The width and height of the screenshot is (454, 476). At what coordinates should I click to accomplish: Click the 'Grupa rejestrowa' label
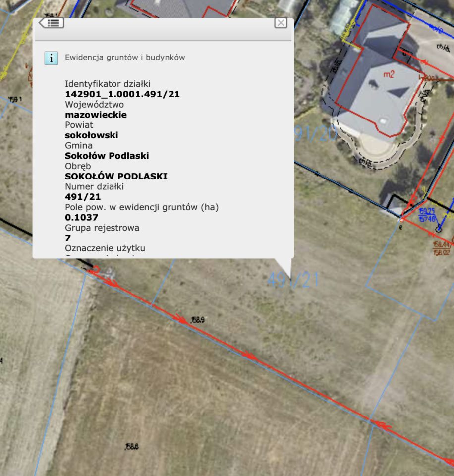(102, 228)
